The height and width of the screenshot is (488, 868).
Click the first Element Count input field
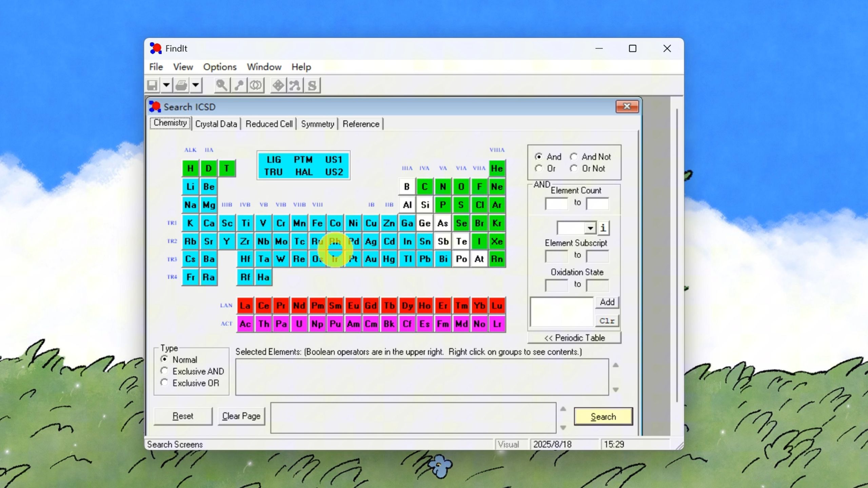556,204
